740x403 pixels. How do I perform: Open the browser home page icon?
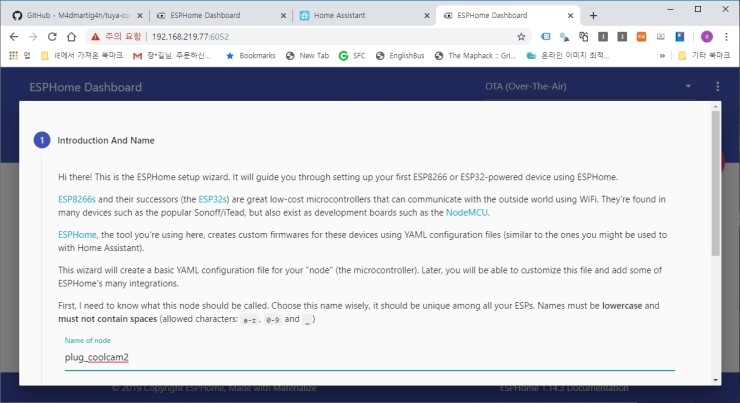pyautogui.click(x=71, y=37)
